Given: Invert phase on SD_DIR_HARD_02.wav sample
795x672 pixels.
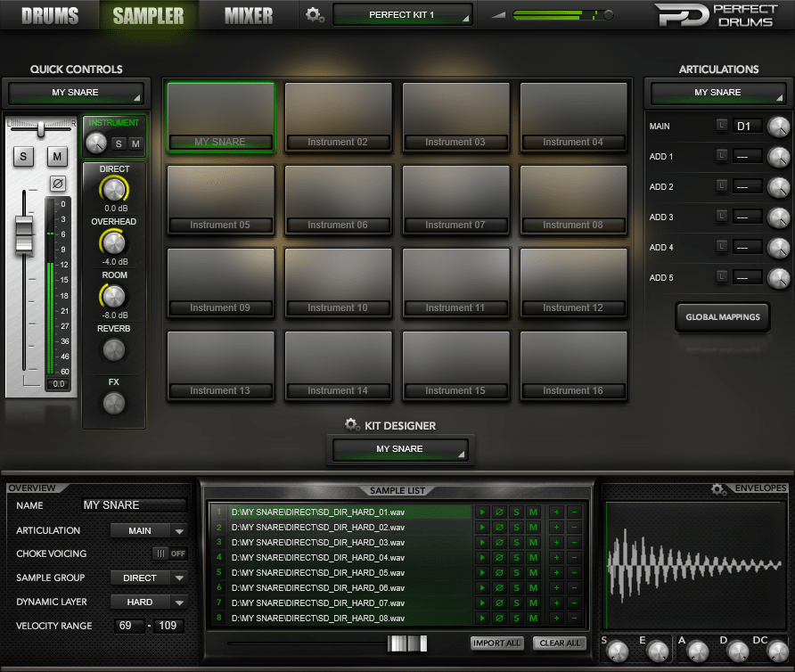Looking at the screenshot, I should tap(499, 527).
